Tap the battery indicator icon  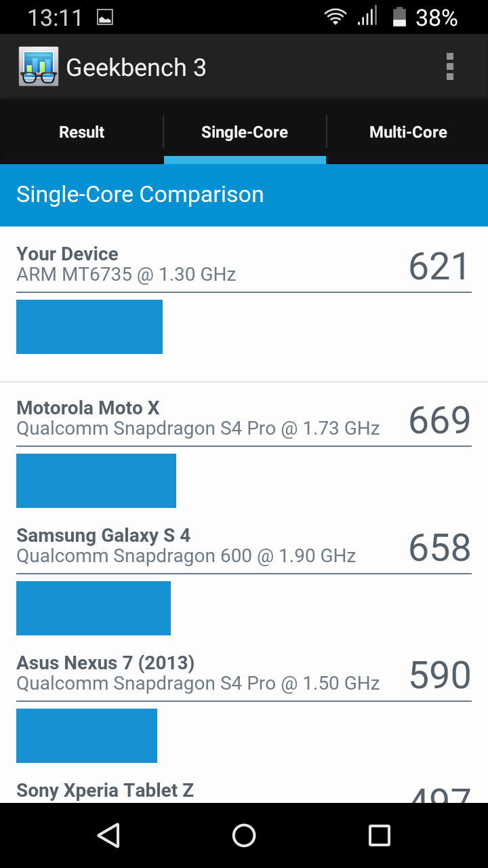point(400,16)
